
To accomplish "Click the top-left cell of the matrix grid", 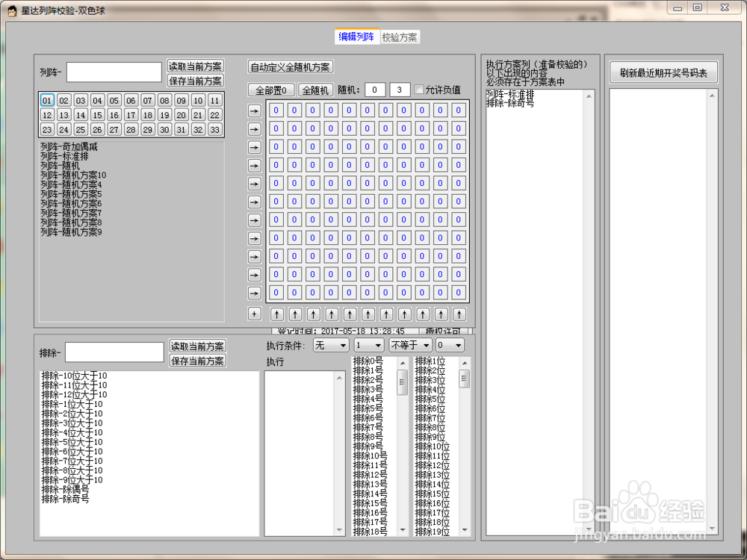I will coord(276,111).
